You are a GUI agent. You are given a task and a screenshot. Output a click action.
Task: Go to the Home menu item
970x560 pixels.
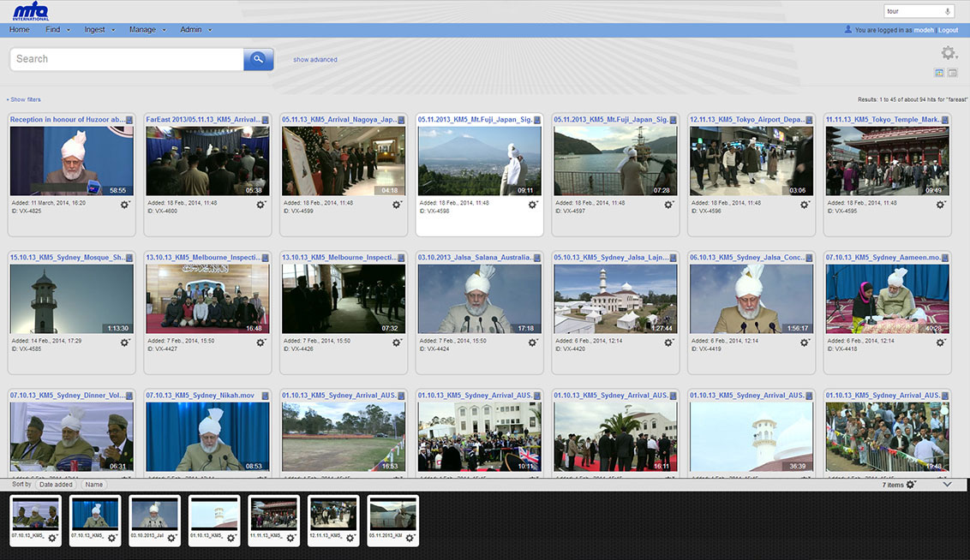19,30
